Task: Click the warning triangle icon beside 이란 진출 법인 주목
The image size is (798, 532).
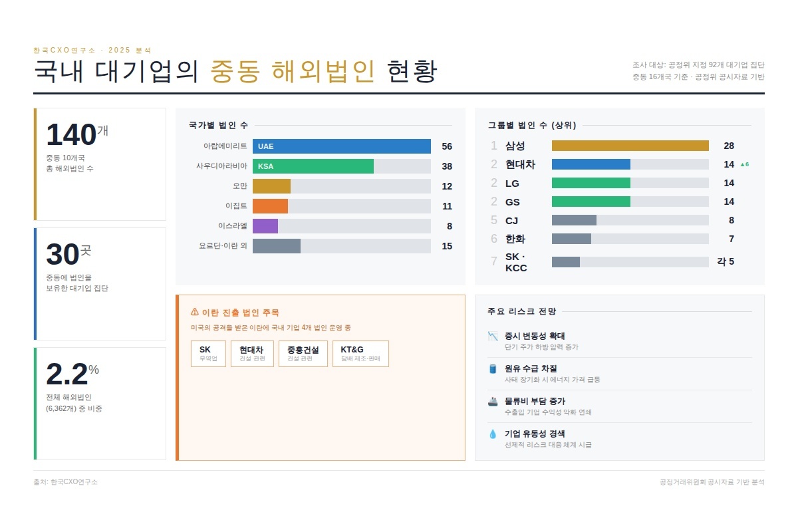Action: click(195, 312)
